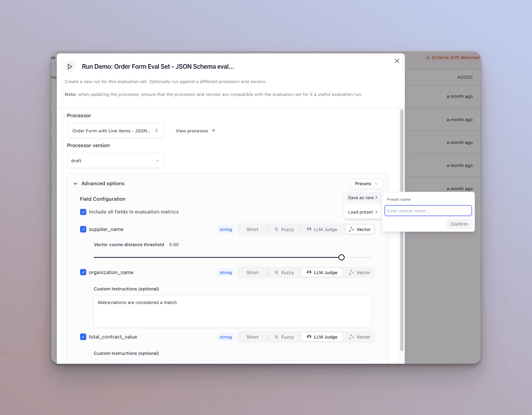Click the 0.80 threshold value
The image size is (532, 415).
[x=174, y=245]
